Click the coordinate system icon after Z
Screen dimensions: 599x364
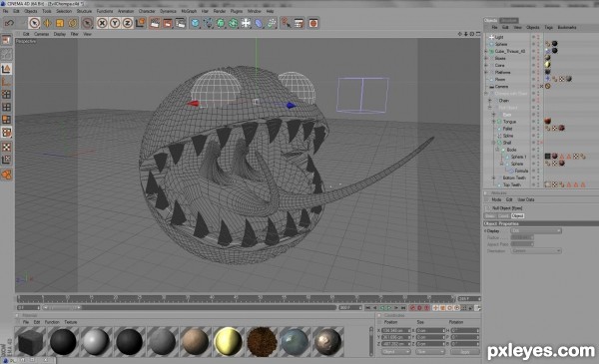tap(140, 23)
